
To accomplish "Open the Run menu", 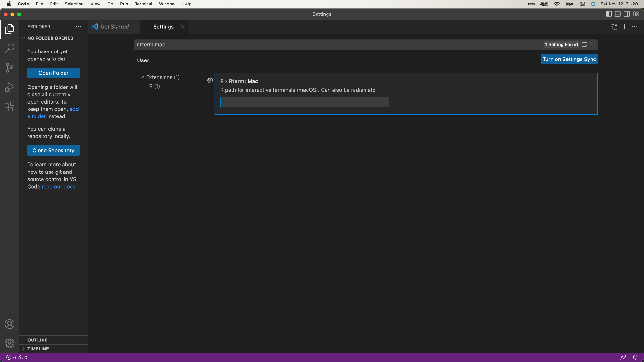I will click(x=124, y=4).
